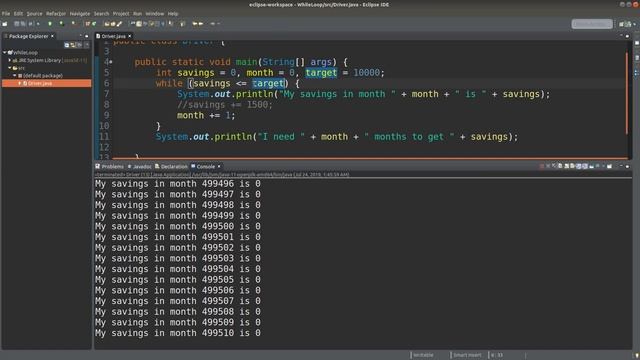This screenshot has width=640, height=360.
Task: Open the Source menu
Action: (34, 13)
